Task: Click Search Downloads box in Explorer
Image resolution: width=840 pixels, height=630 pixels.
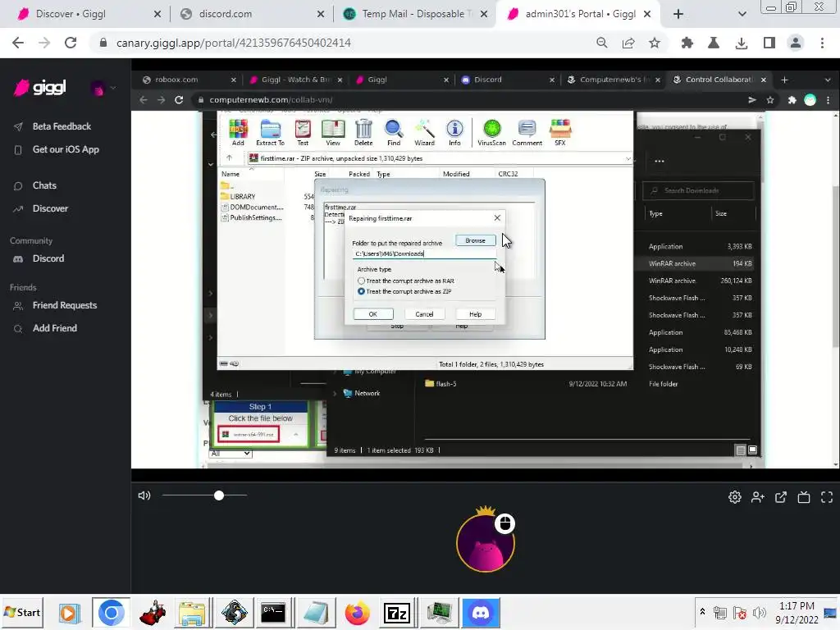Action: coord(699,190)
